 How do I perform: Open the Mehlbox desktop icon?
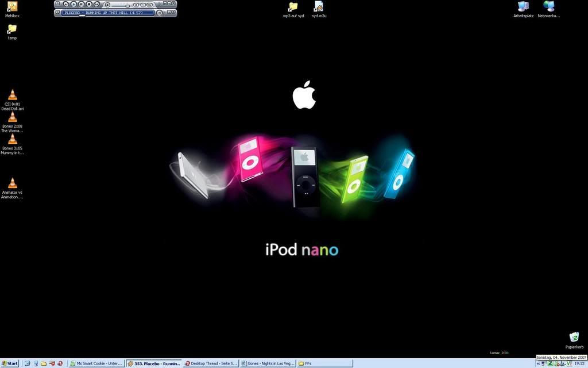[12, 7]
